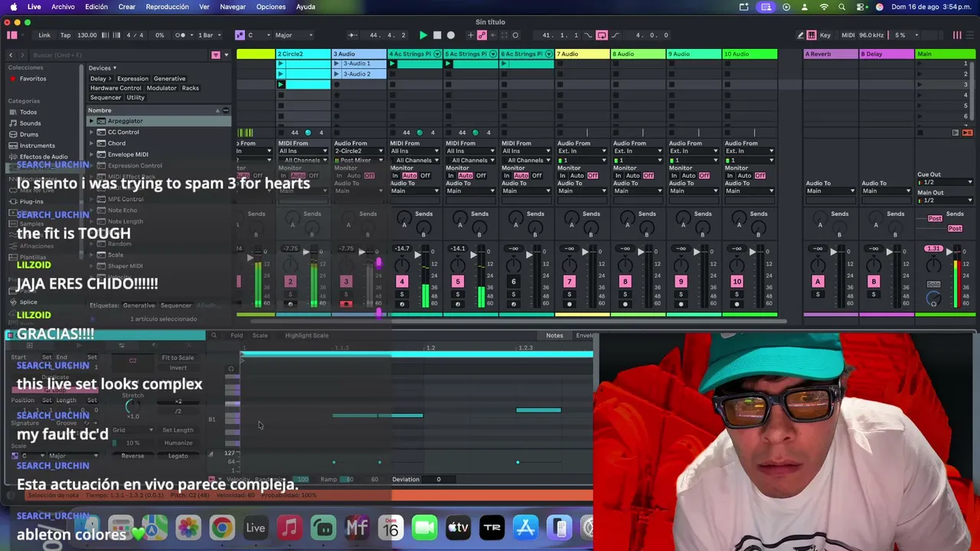This screenshot has height=551, width=980.
Task: Launch the first clip in 4 Ac Strings track
Action: (392, 64)
